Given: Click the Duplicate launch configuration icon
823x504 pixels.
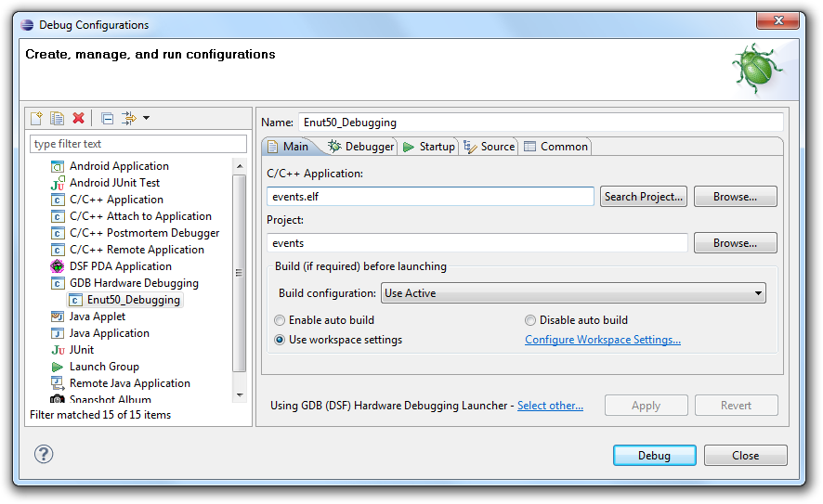Looking at the screenshot, I should [x=58, y=118].
